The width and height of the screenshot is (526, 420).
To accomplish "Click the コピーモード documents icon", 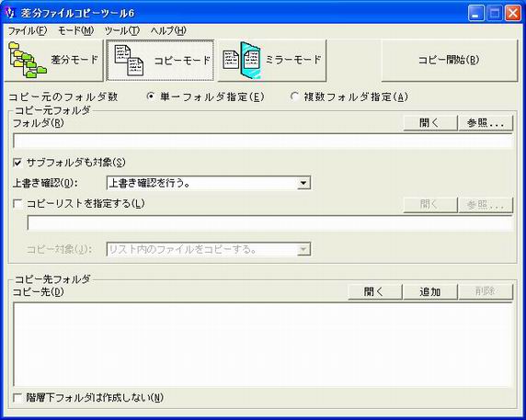I will [129, 60].
